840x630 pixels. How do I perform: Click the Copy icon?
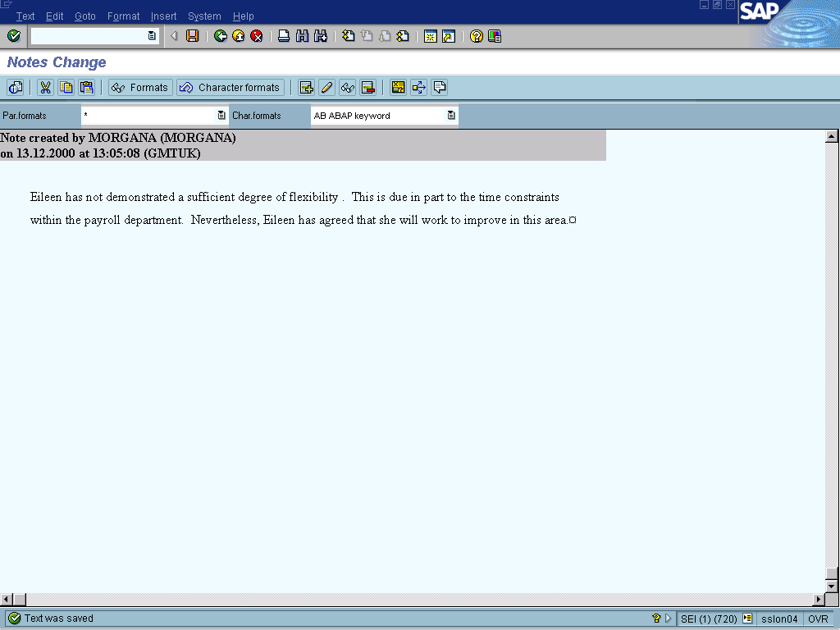pos(66,87)
